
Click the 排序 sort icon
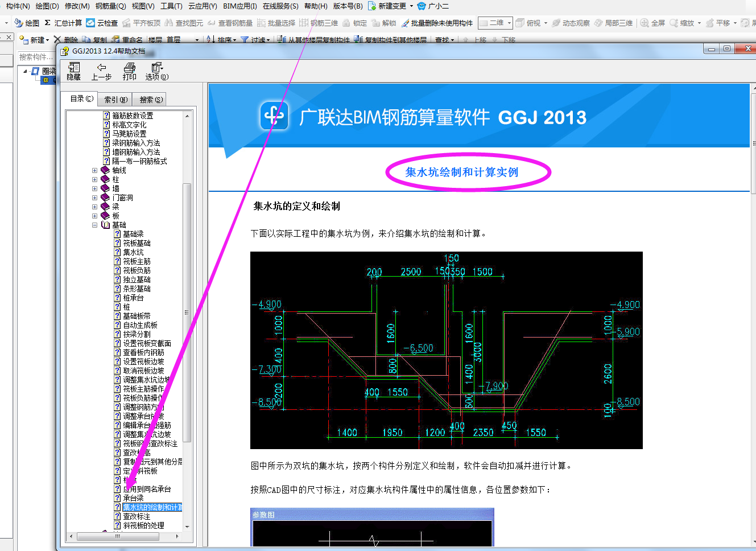point(210,39)
